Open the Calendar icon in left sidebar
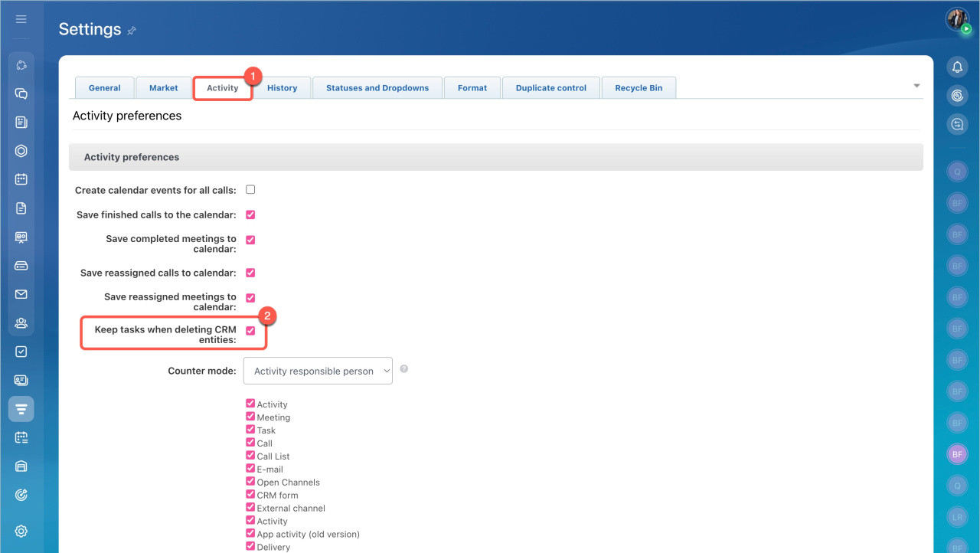 coord(21,179)
